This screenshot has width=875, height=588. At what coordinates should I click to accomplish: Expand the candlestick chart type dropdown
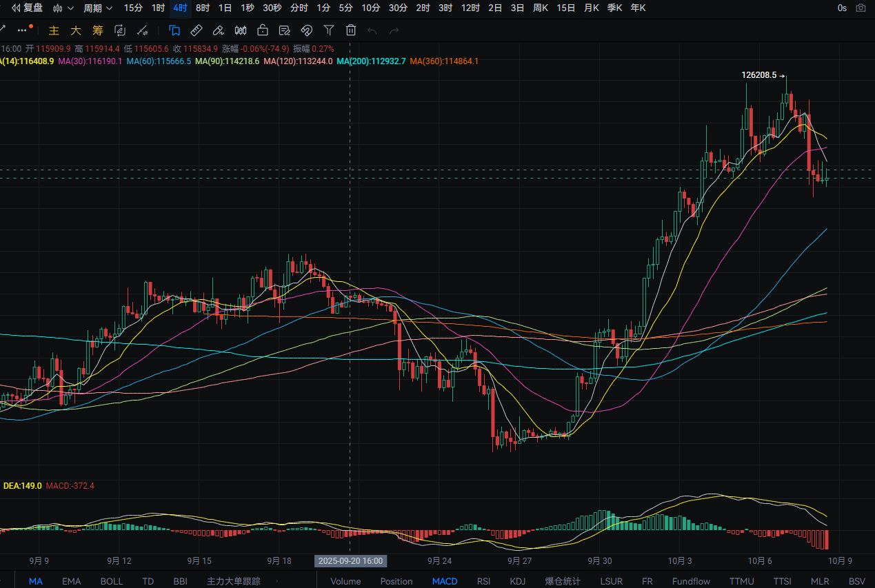point(63,8)
